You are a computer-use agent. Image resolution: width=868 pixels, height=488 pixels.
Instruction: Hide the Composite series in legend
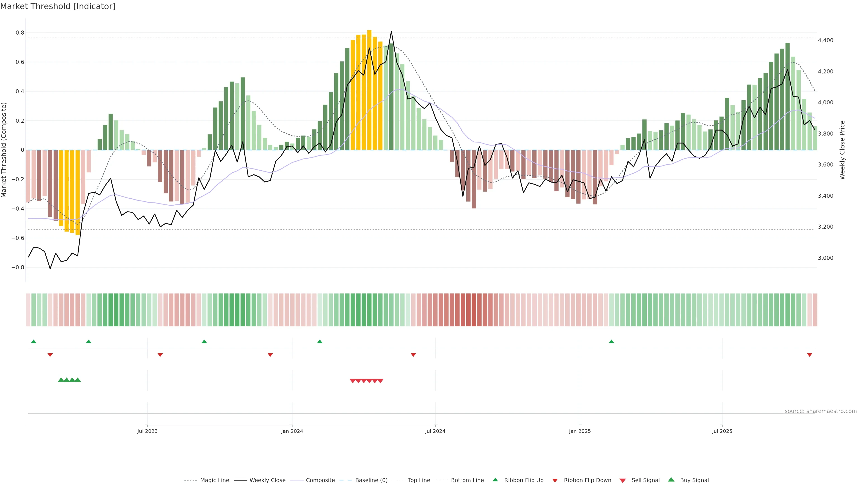tap(320, 480)
